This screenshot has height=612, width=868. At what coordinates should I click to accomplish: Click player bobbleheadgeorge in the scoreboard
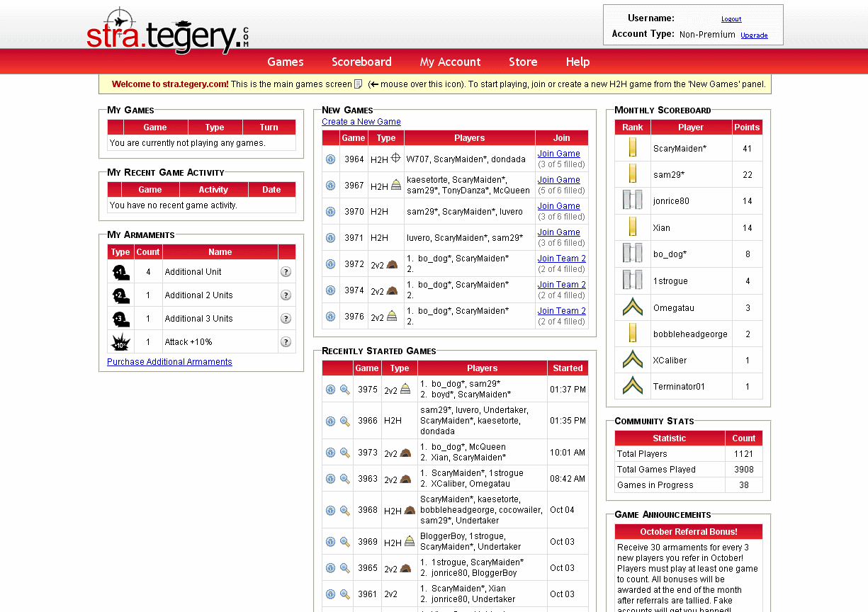tap(690, 334)
